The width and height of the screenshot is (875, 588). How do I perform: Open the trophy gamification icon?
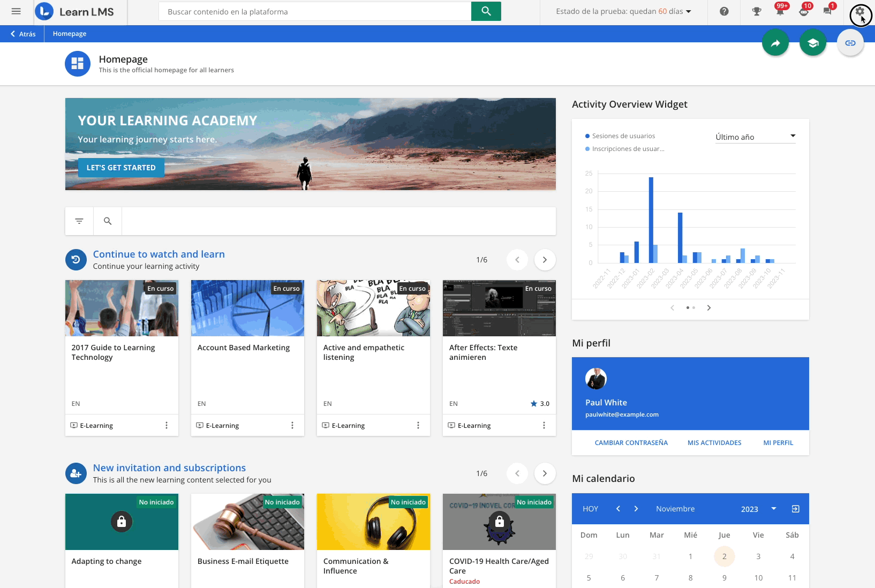[x=757, y=11]
